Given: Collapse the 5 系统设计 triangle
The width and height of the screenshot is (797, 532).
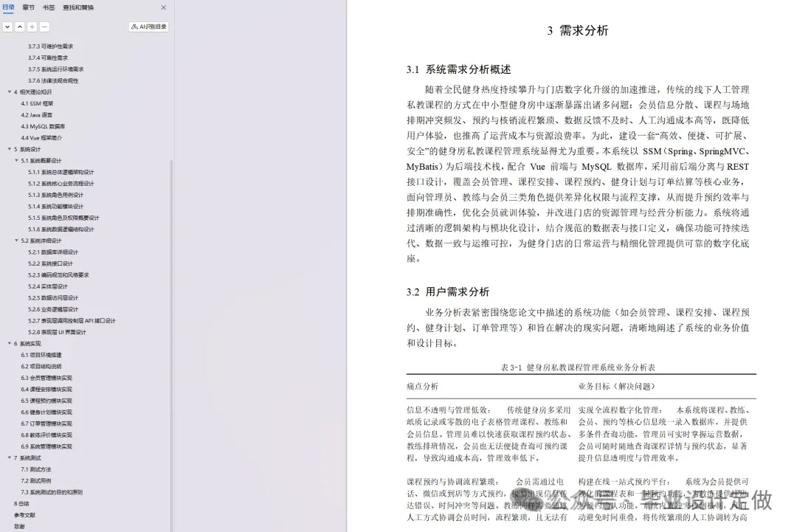Looking at the screenshot, I should point(9,149).
